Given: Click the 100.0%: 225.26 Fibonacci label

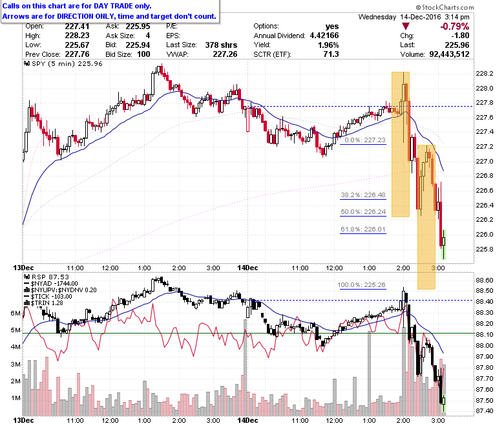Looking at the screenshot, I should [361, 284].
